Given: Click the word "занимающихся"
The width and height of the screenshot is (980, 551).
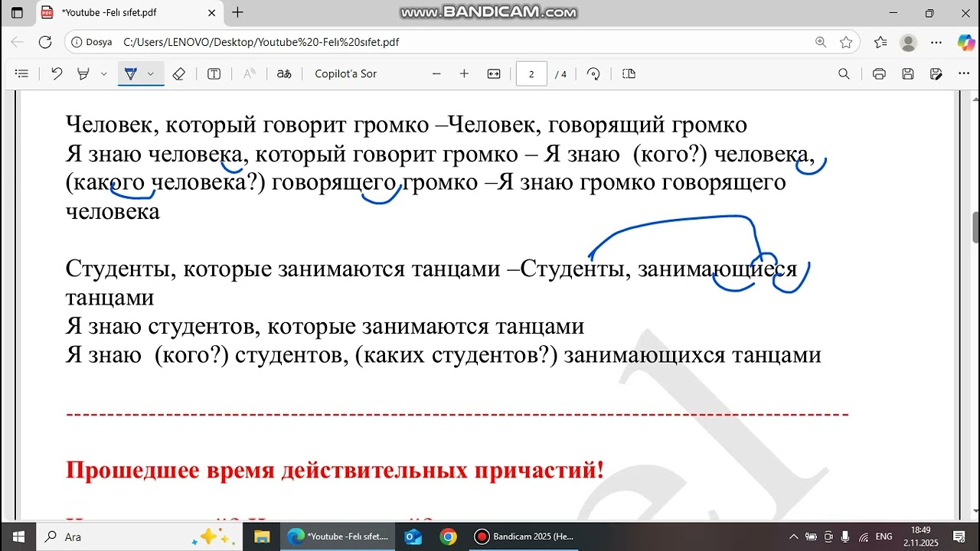Looking at the screenshot, I should click(x=645, y=355).
